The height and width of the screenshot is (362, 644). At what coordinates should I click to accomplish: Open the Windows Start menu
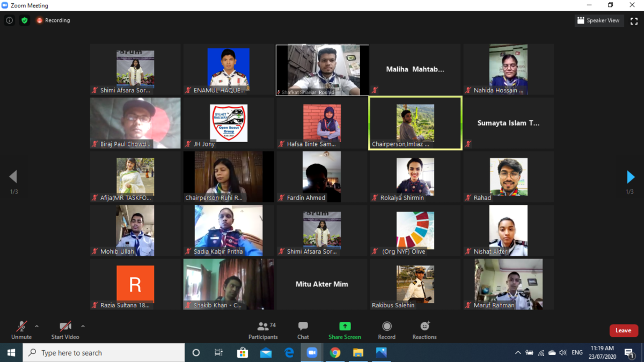coord(11,352)
